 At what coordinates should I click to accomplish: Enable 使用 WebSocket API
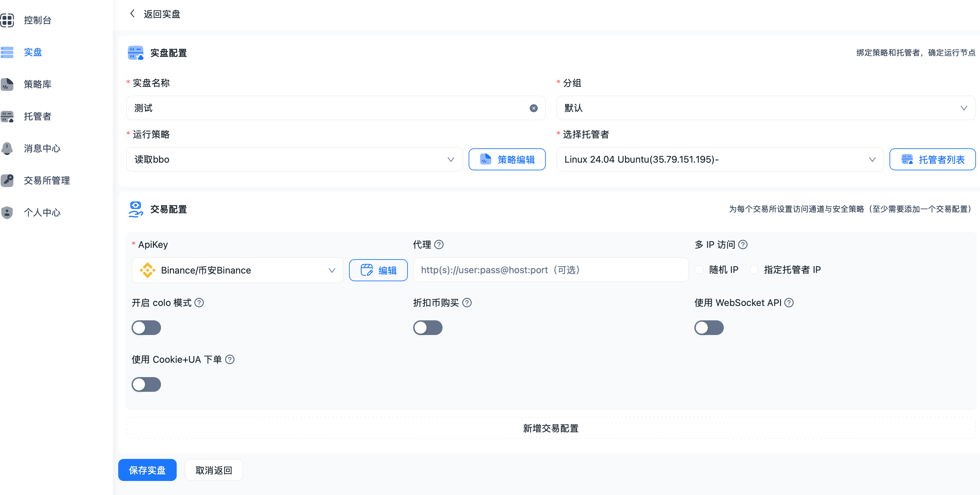[708, 327]
